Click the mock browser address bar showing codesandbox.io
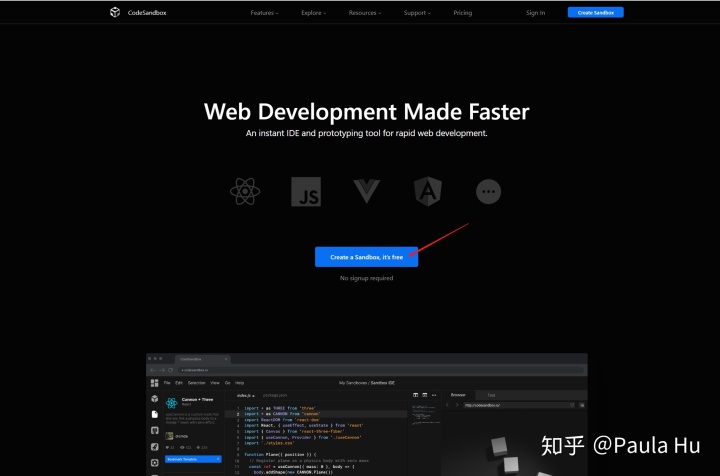This screenshot has width=720, height=476. [381, 370]
